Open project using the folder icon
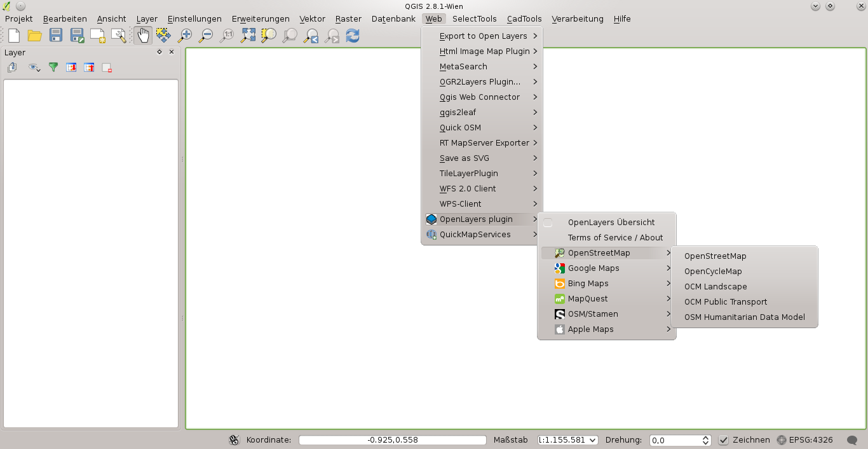The image size is (868, 449). point(34,36)
